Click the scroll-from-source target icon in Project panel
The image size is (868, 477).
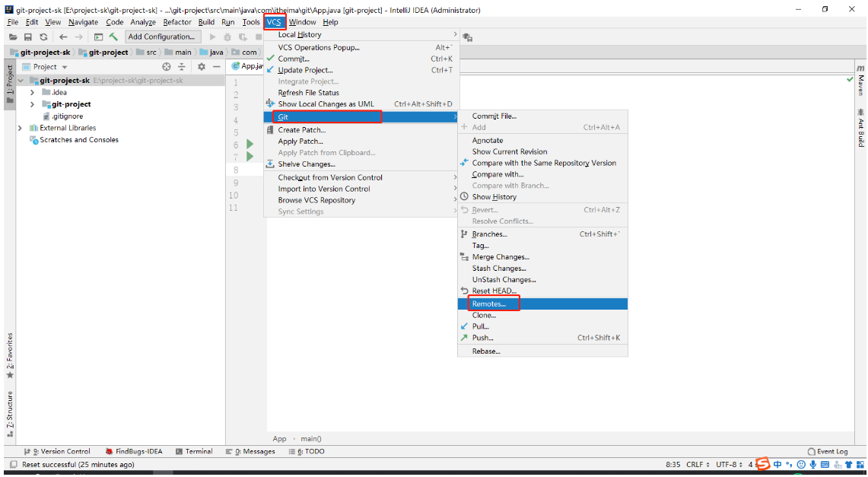pyautogui.click(x=166, y=66)
